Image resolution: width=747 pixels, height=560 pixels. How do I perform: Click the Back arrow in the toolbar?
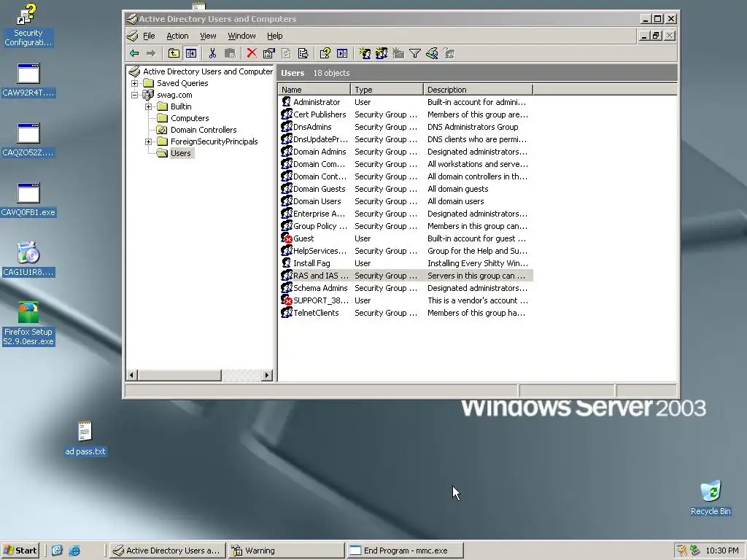(x=134, y=53)
